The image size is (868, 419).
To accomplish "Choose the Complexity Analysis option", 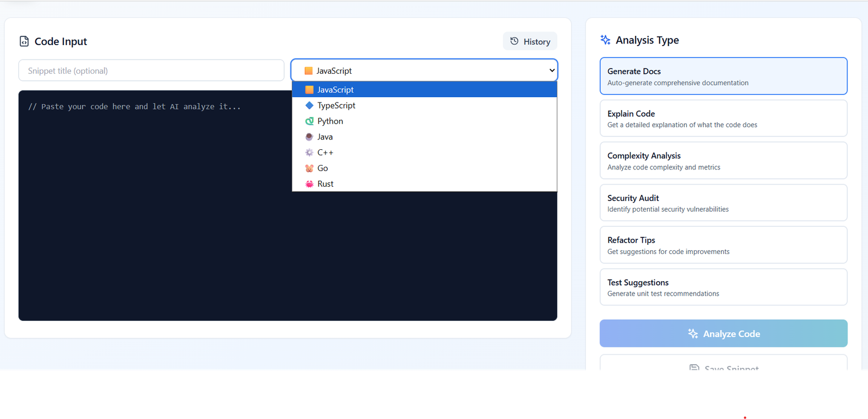I will [x=723, y=161].
